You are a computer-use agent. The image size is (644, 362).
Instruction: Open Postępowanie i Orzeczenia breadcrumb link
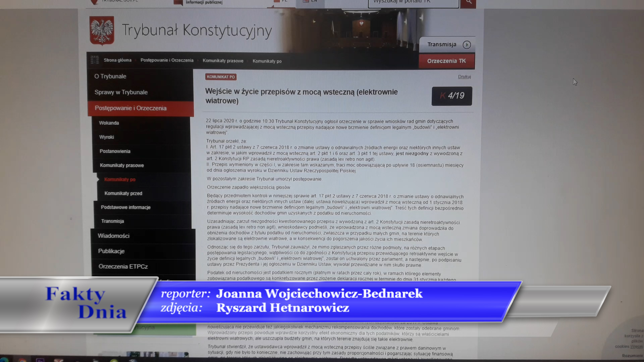pos(167,60)
